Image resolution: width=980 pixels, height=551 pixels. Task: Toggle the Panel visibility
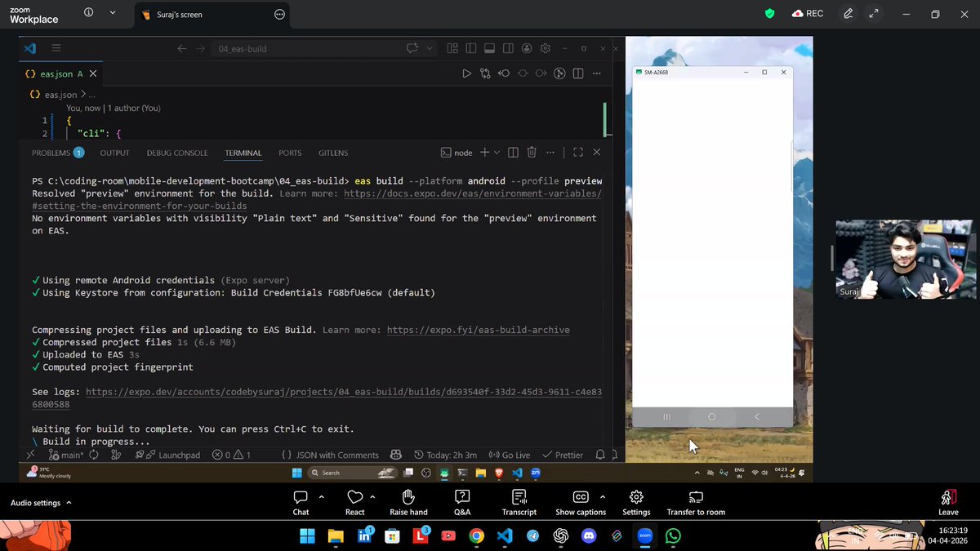point(490,48)
